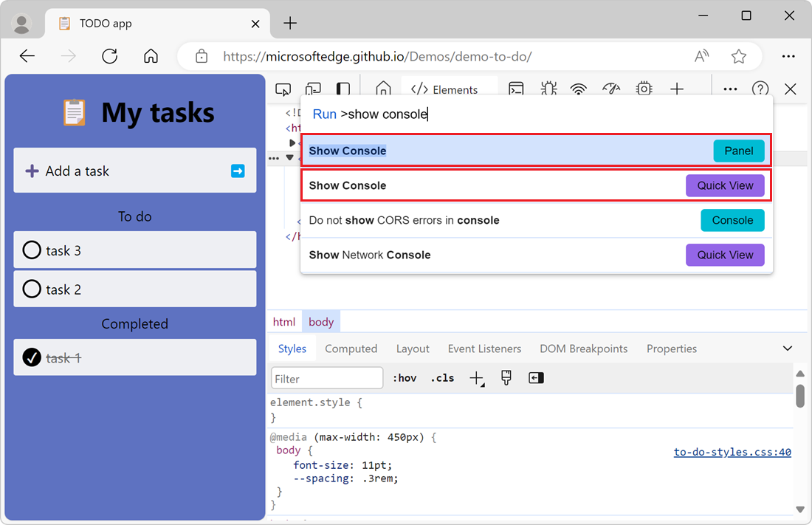
Task: Open the Performance gauge icon
Action: pos(611,89)
